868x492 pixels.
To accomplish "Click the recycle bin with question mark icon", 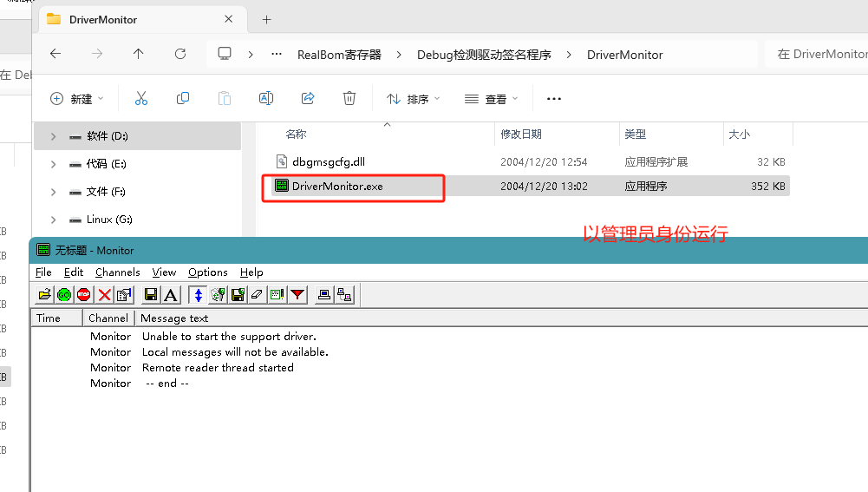I will (218, 295).
